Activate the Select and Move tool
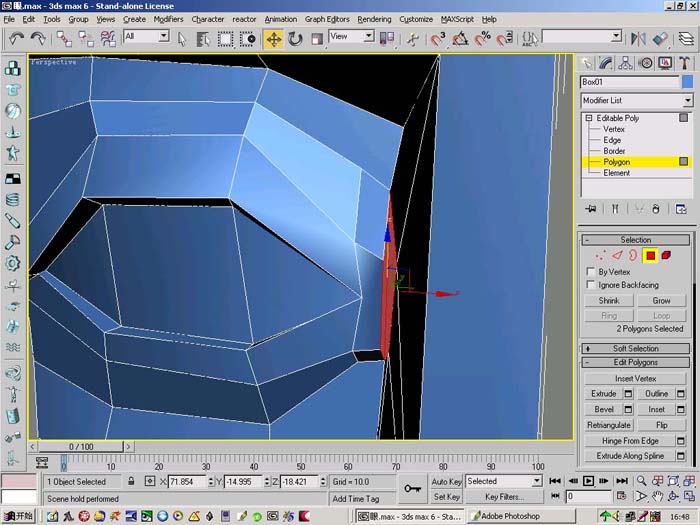700x525 pixels. (x=273, y=39)
